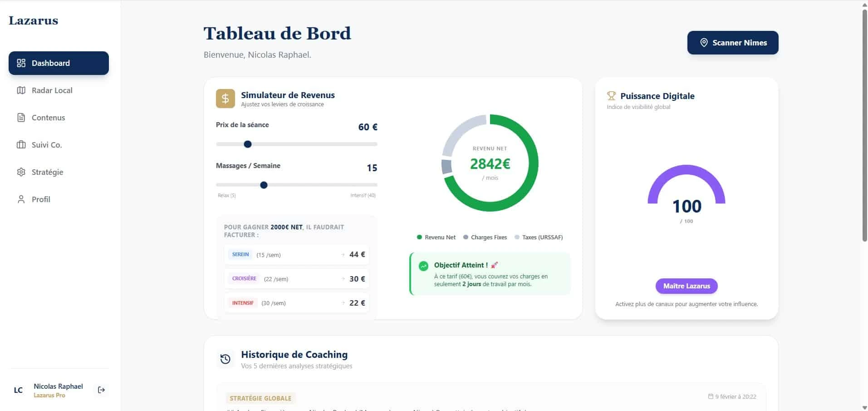Click the logout icon beside Nicolas Raphael

(x=101, y=390)
